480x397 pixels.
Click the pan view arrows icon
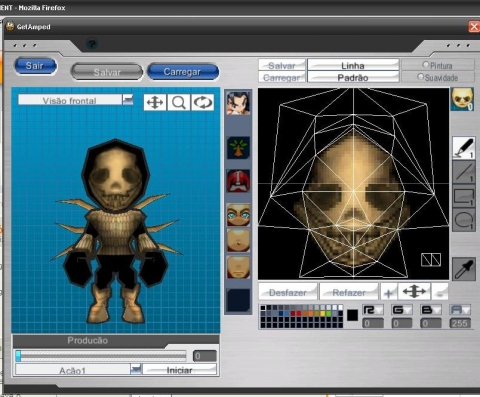pos(155,103)
